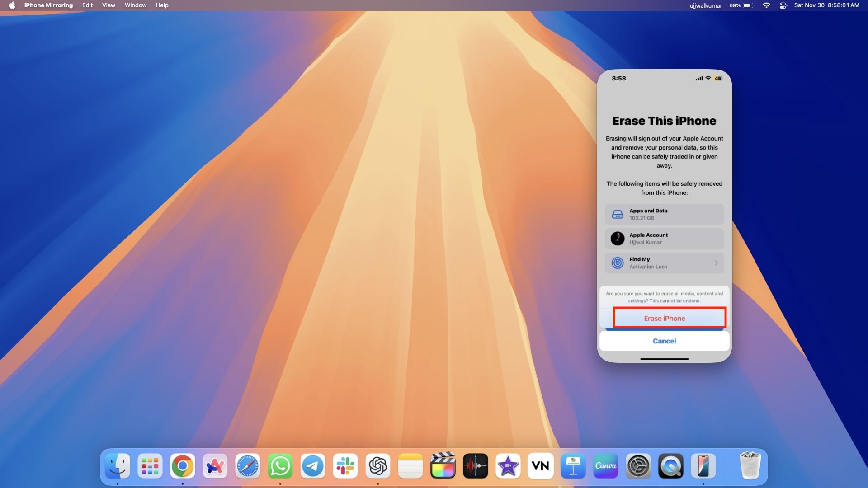Open Final Cut Pro from dock
Image resolution: width=868 pixels, height=488 pixels.
tap(443, 466)
